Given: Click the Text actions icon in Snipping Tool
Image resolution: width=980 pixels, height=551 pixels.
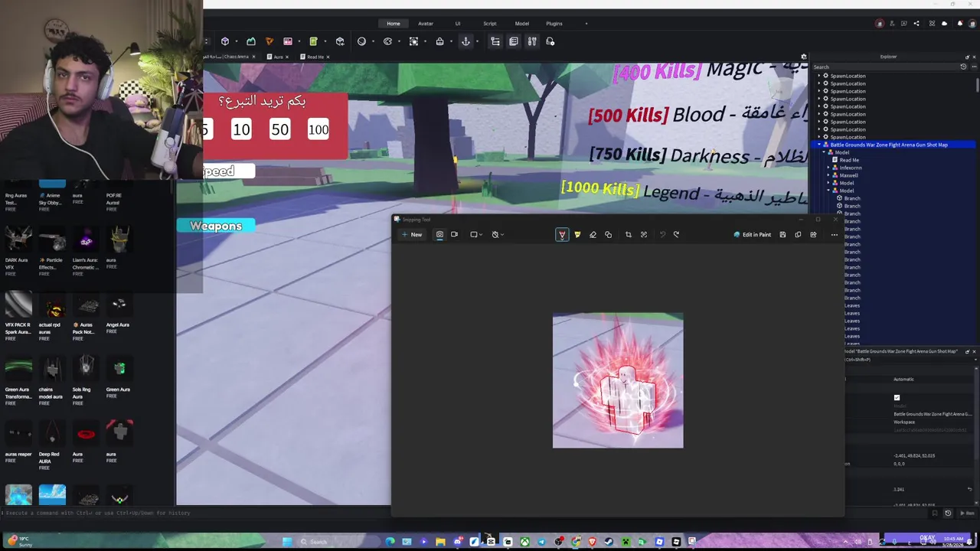Looking at the screenshot, I should coord(644,234).
